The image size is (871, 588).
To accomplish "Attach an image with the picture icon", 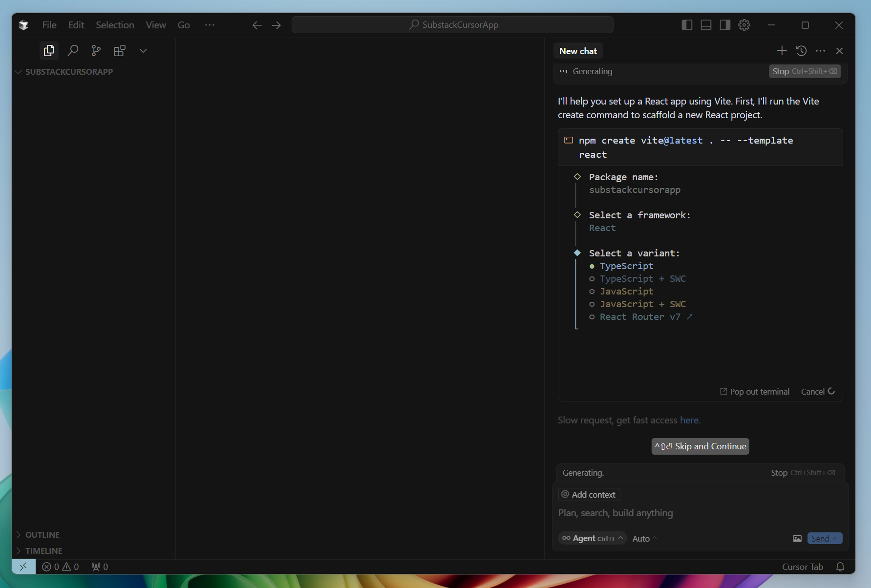I will pos(797,538).
